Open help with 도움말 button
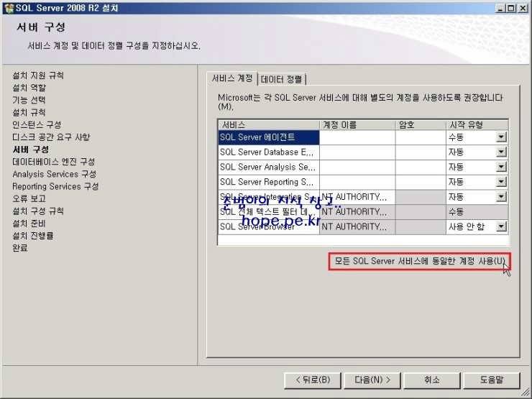 [x=492, y=380]
